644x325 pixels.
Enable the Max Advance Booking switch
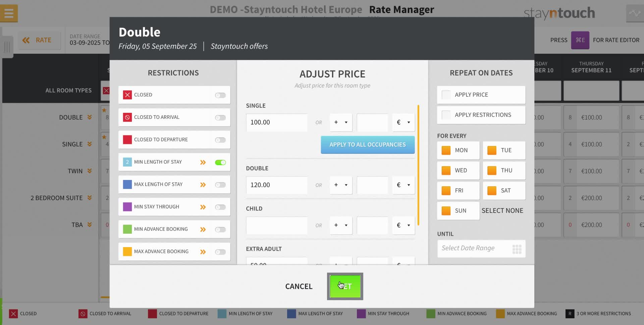[x=220, y=252]
